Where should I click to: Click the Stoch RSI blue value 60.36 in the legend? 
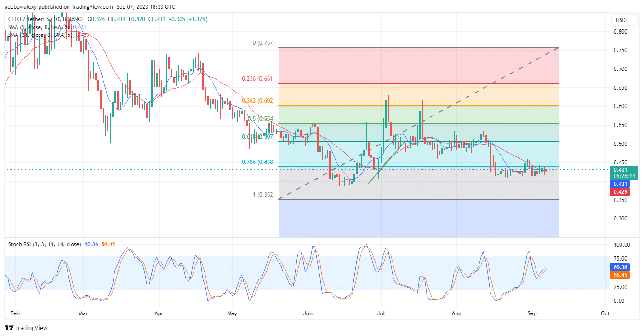pyautogui.click(x=91, y=244)
